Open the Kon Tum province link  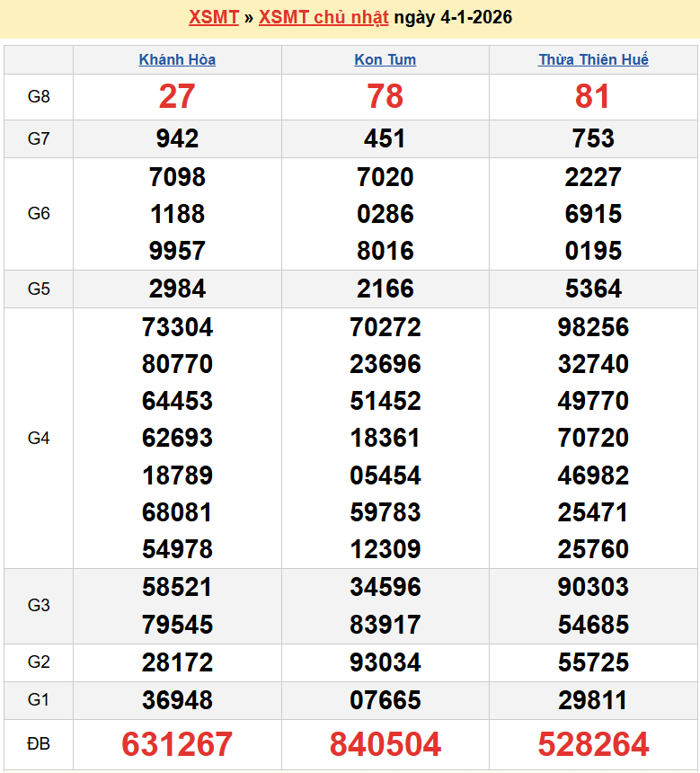(x=385, y=60)
